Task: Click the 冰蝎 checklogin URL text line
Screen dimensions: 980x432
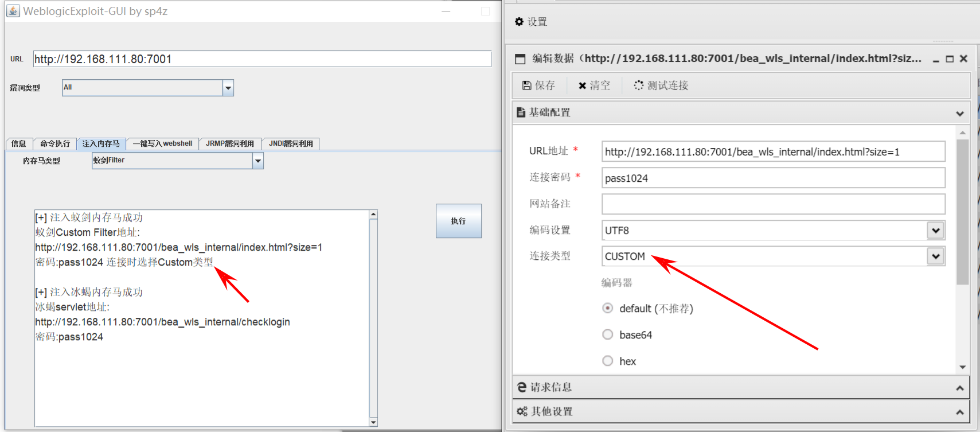Action: point(162,322)
